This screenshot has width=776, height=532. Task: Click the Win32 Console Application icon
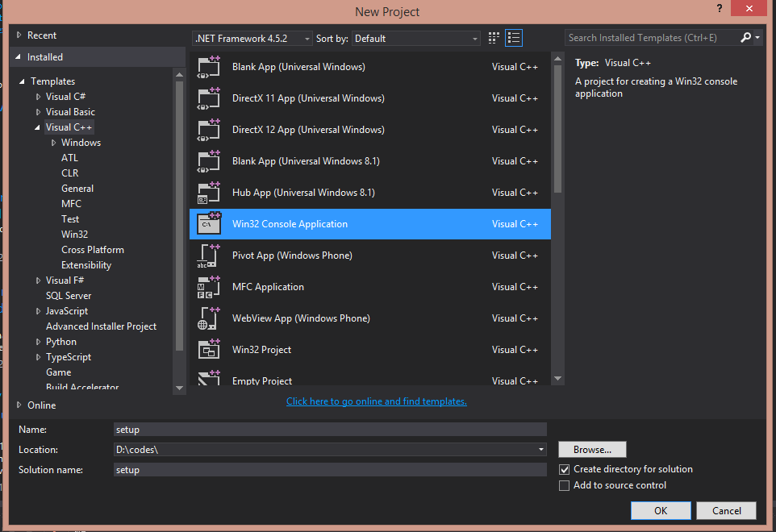208,224
